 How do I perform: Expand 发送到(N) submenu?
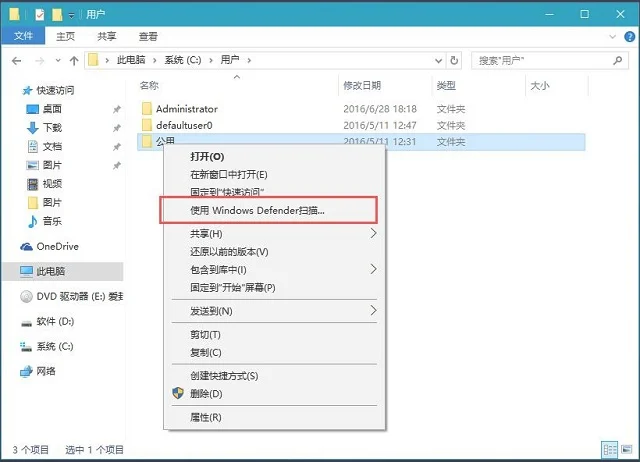tap(274, 311)
